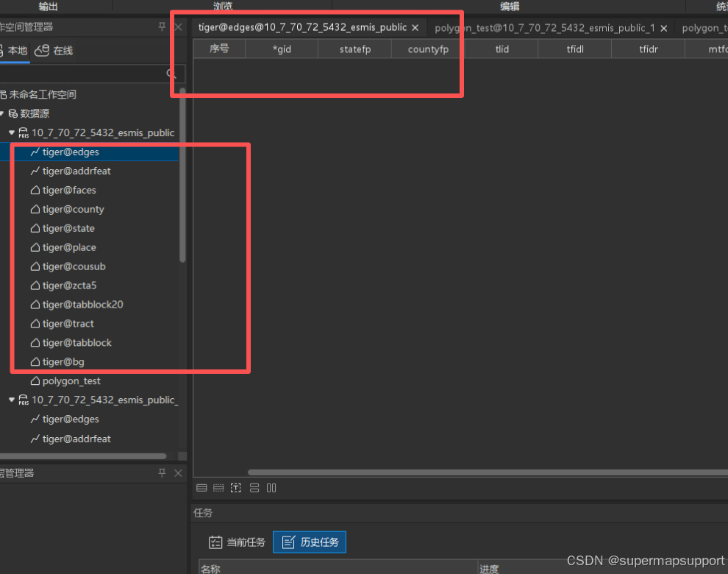Click the horizontal scrollbar under workspace tree
728x574 pixels.
click(82, 456)
